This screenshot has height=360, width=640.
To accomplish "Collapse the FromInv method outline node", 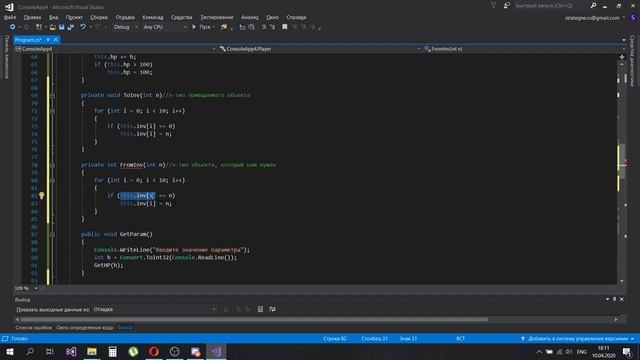I will pyautogui.click(x=52, y=165).
